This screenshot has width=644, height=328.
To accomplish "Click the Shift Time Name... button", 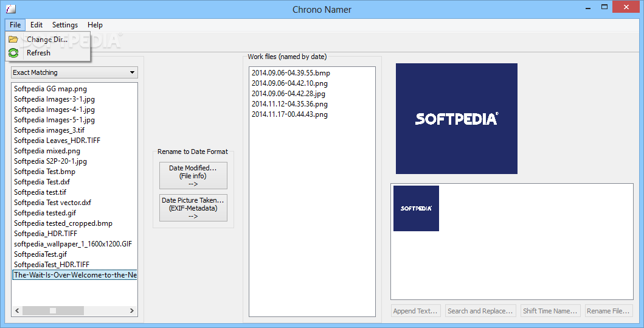I will 550,311.
